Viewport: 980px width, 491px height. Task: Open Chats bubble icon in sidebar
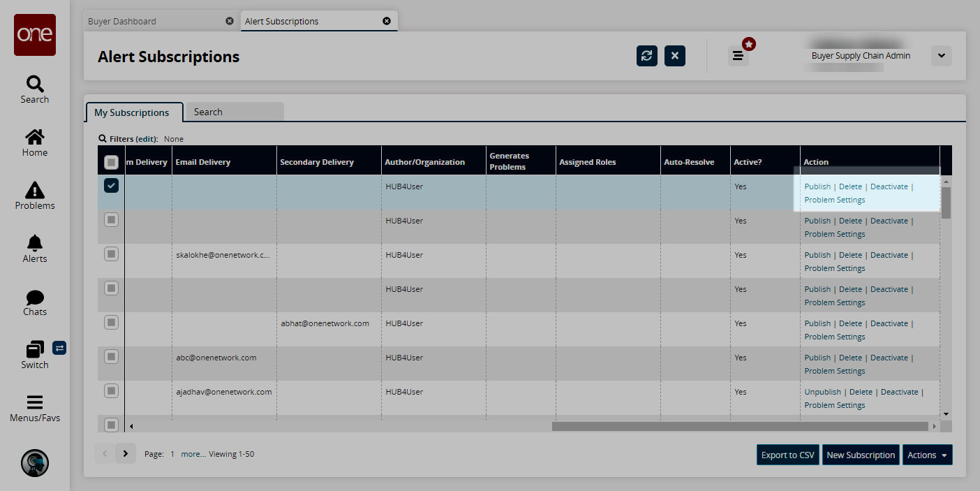tap(35, 297)
